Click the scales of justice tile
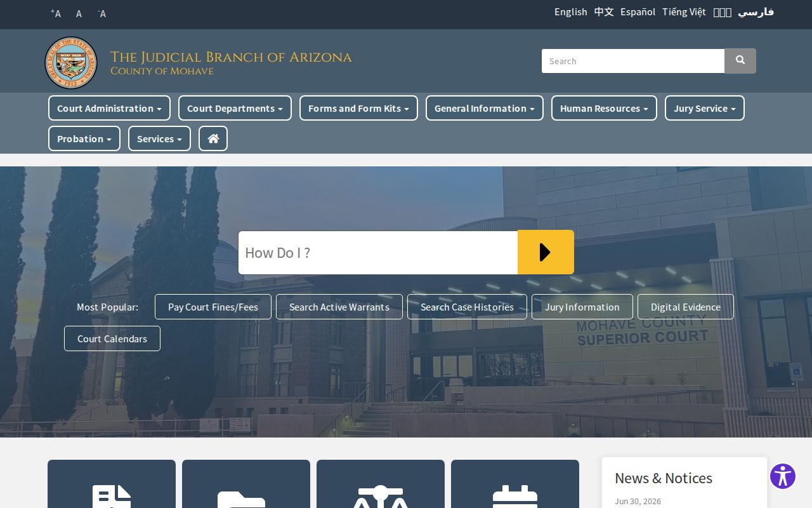Viewport: 812px width, 508px height. pos(381,484)
